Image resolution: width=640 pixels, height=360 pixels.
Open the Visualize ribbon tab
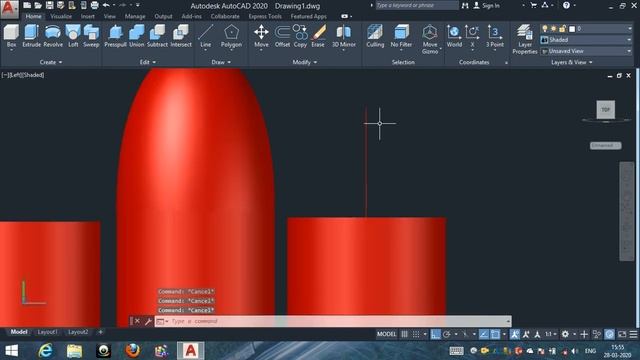coord(61,16)
